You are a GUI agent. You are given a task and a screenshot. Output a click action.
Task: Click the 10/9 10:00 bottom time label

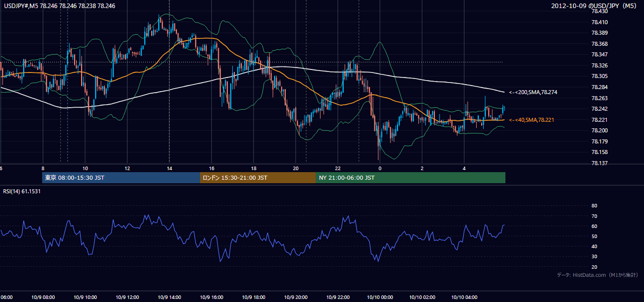[x=85, y=297]
